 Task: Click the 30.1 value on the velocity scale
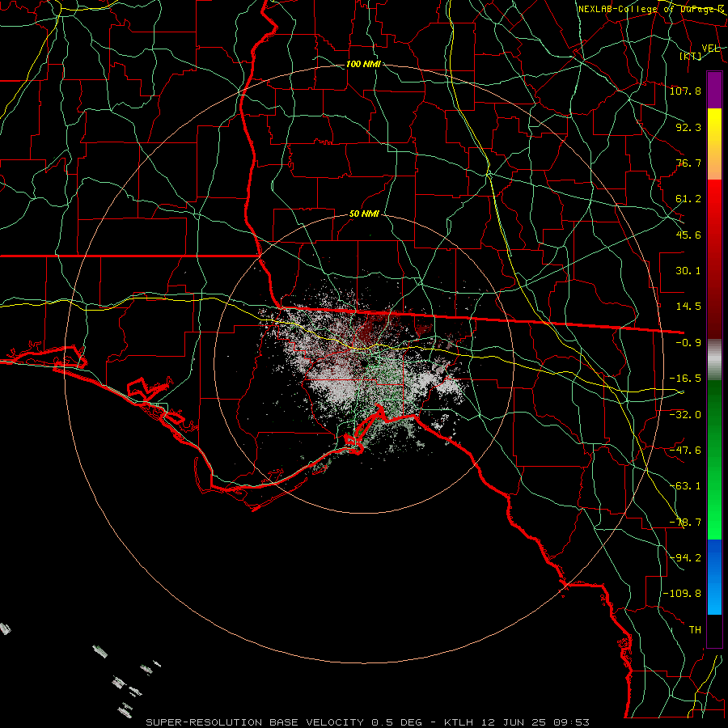click(688, 271)
